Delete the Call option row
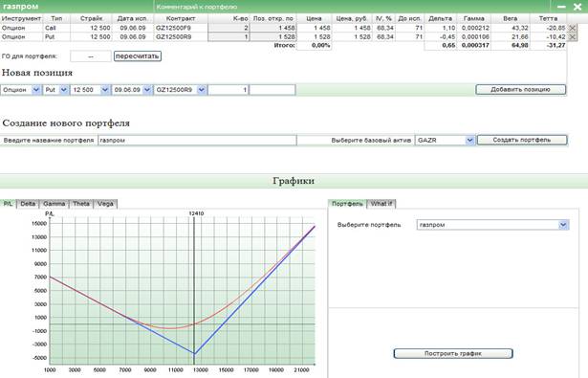Image resolution: width=588 pixels, height=378 pixels. coord(572,28)
